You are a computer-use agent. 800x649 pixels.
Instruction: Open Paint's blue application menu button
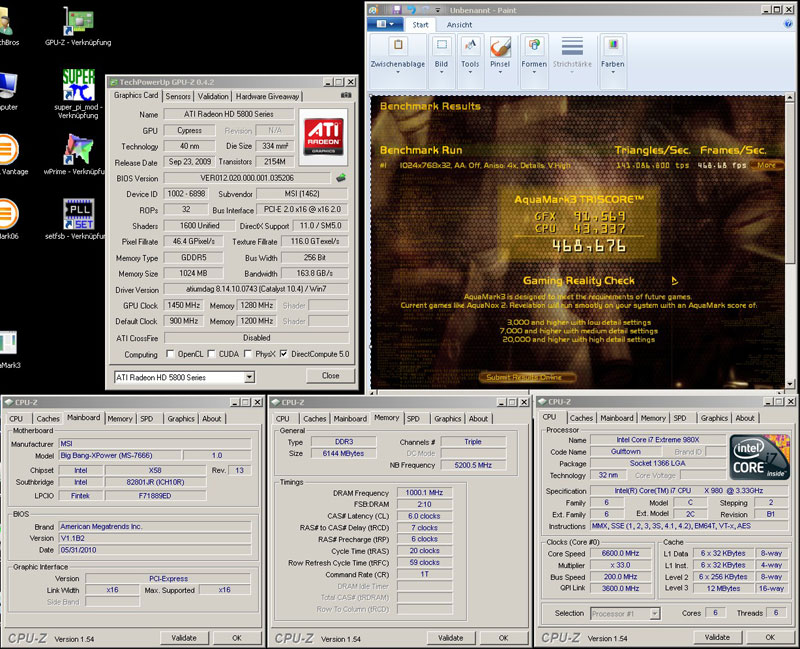(385, 24)
